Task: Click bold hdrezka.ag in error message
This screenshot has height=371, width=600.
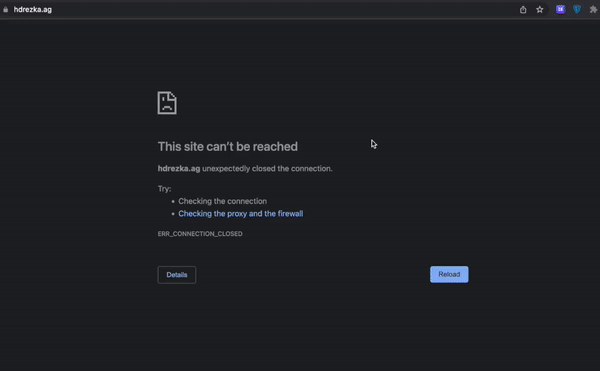Action: tap(179, 168)
